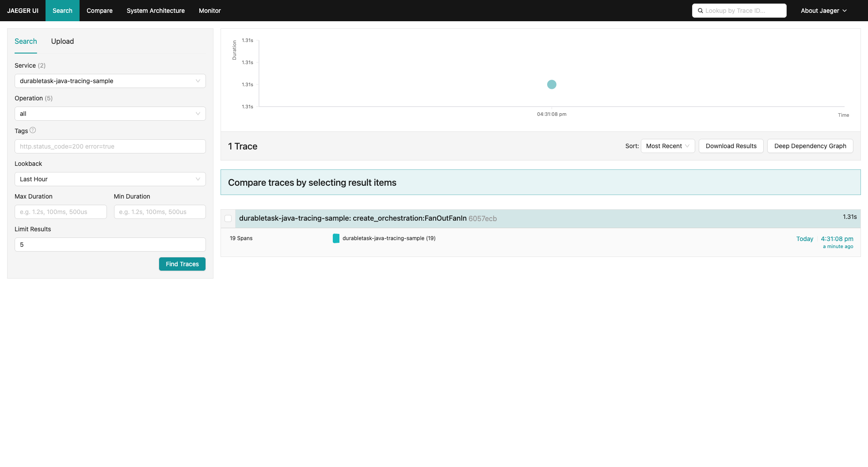Expand the Lookback dropdown showing Last Hour
Viewport: 868px width, 467px height.
click(110, 179)
